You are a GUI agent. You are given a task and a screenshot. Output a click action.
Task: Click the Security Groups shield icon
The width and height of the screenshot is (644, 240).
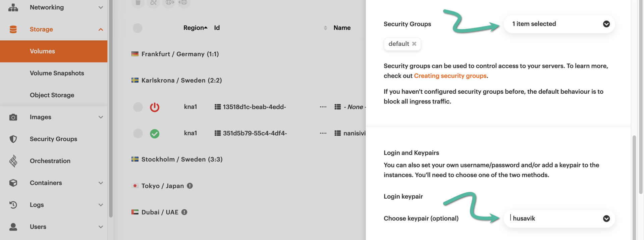13,139
